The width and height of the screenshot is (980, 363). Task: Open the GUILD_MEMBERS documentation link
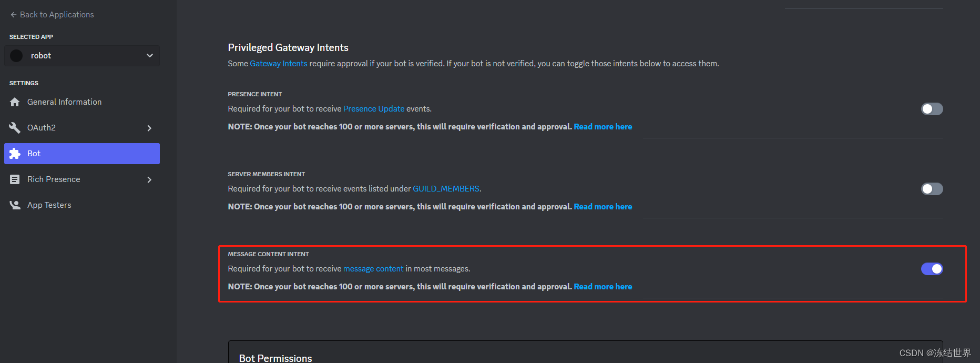click(446, 189)
